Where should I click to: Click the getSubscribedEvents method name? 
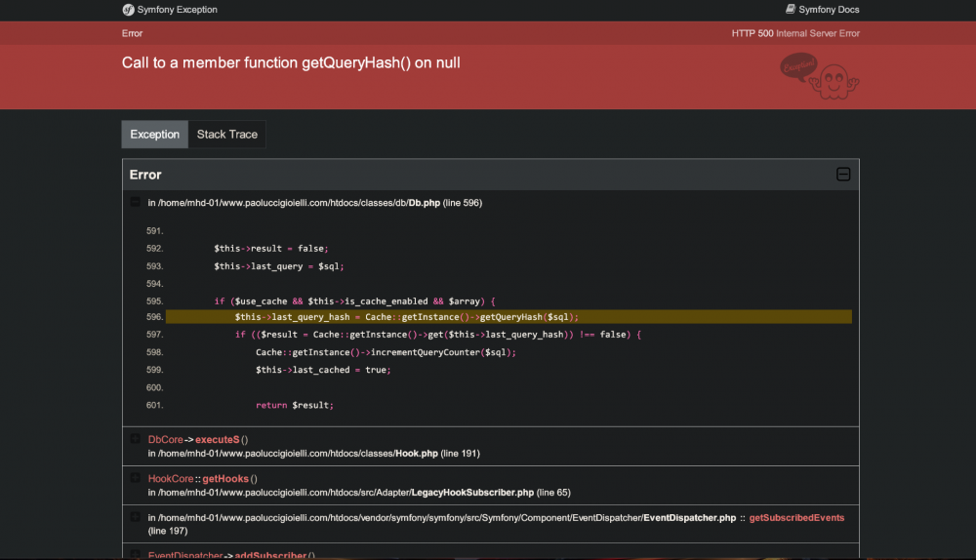796,518
